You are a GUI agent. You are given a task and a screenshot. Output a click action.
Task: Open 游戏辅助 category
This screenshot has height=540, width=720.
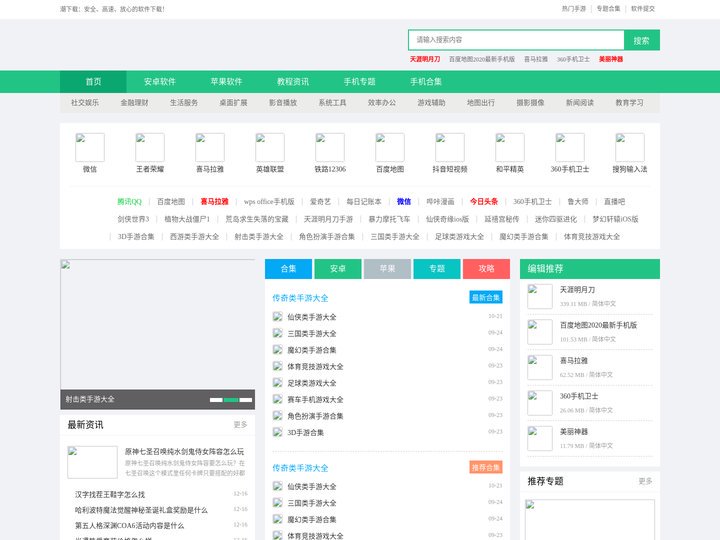pyautogui.click(x=431, y=103)
